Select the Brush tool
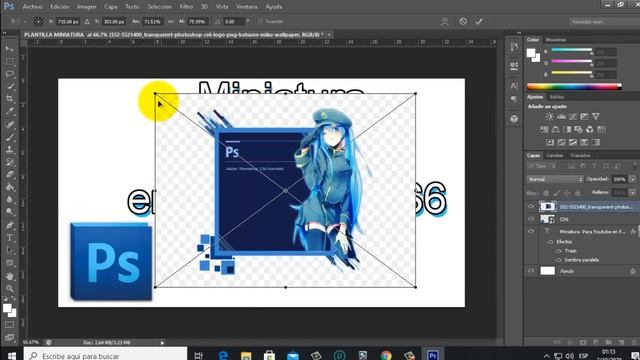The image size is (640, 360). pyautogui.click(x=10, y=137)
